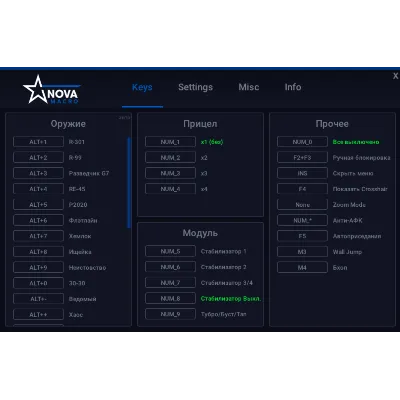The width and height of the screenshot is (400, 400).
Task: Select the Флэтлайн weapon label
Action: point(83,220)
